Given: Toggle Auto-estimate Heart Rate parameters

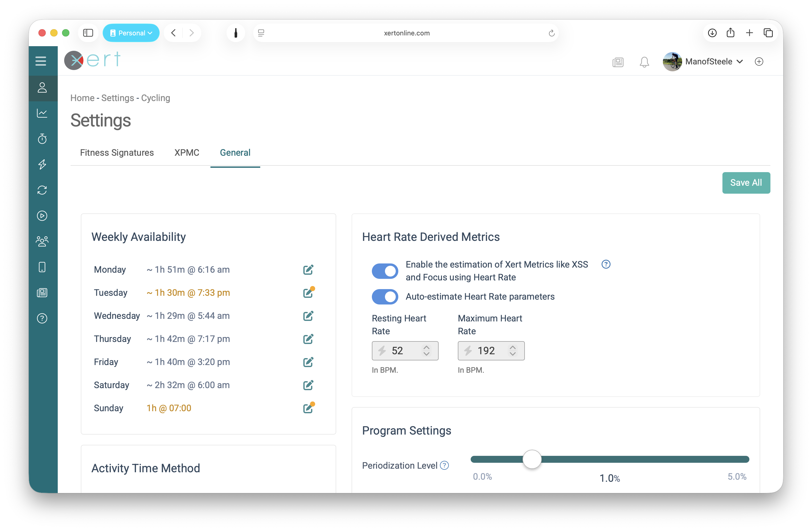Looking at the screenshot, I should coord(385,297).
